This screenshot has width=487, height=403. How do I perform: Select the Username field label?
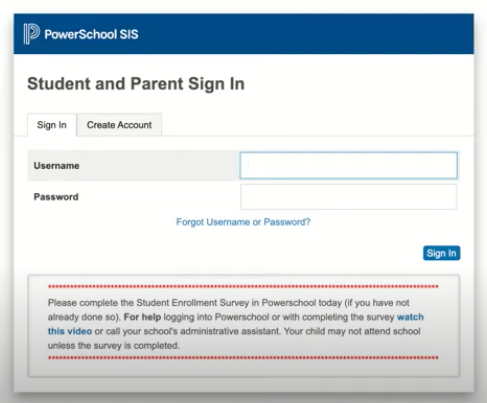pos(56,166)
